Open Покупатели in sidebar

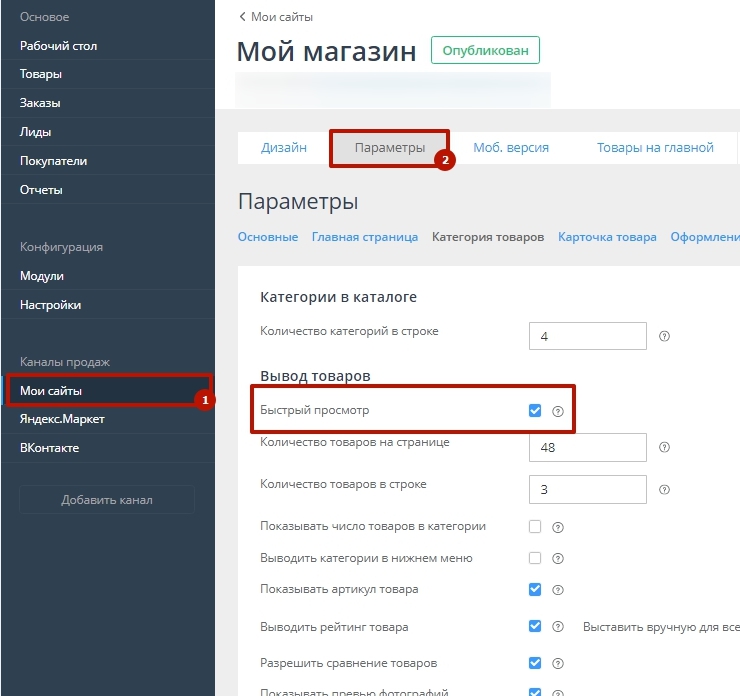(x=108, y=161)
